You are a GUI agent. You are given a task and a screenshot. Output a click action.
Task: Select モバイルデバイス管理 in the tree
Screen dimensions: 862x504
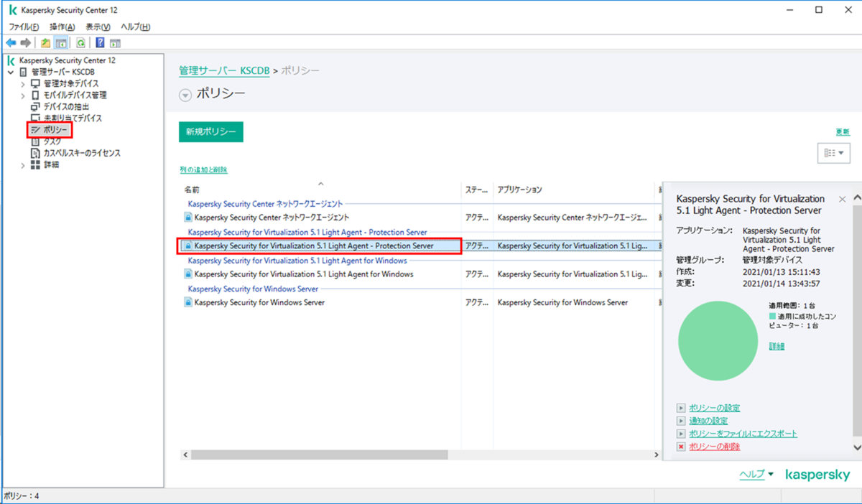(x=75, y=95)
